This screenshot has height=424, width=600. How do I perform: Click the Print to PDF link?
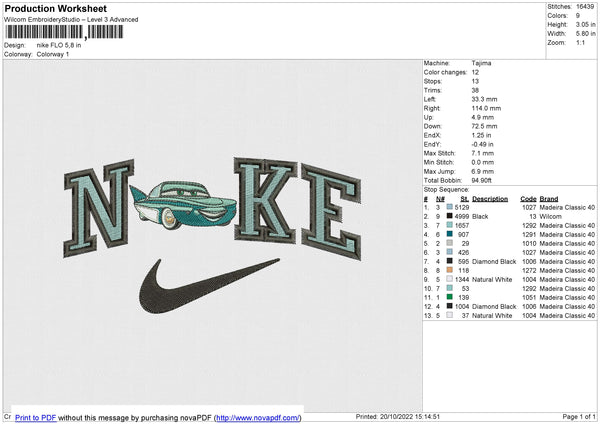point(36,417)
